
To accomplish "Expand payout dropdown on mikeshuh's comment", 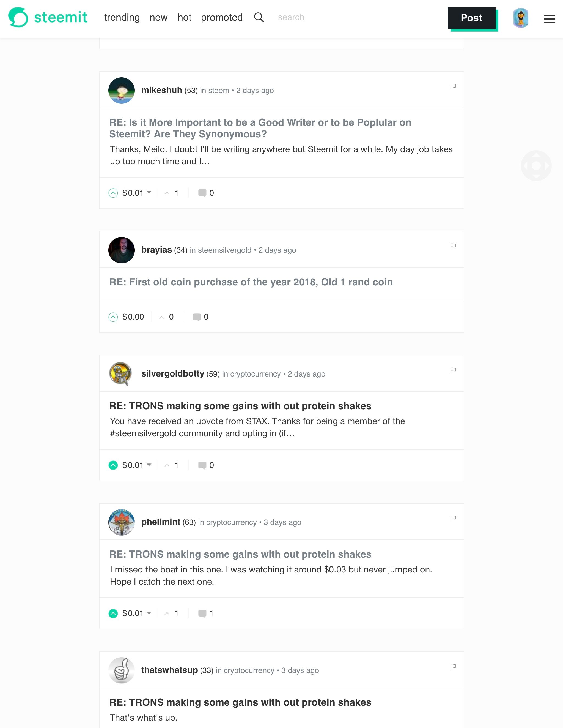I will point(149,193).
